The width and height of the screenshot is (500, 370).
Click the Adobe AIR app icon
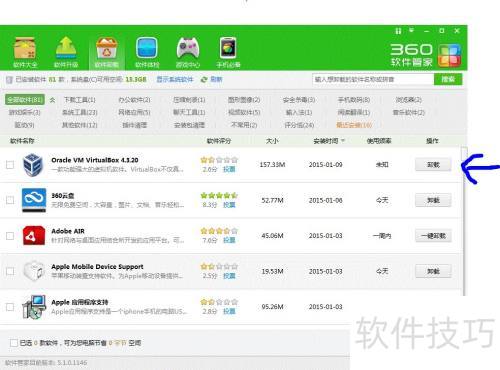(34, 236)
